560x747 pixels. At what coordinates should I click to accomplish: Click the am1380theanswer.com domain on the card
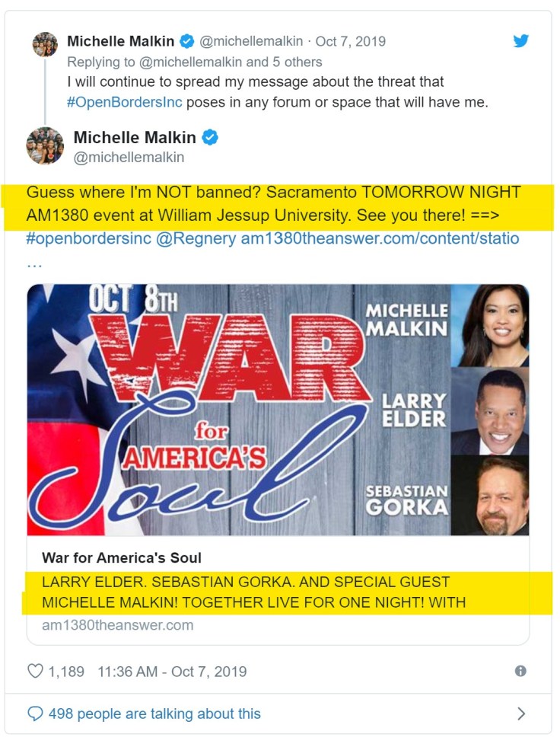[x=118, y=625]
